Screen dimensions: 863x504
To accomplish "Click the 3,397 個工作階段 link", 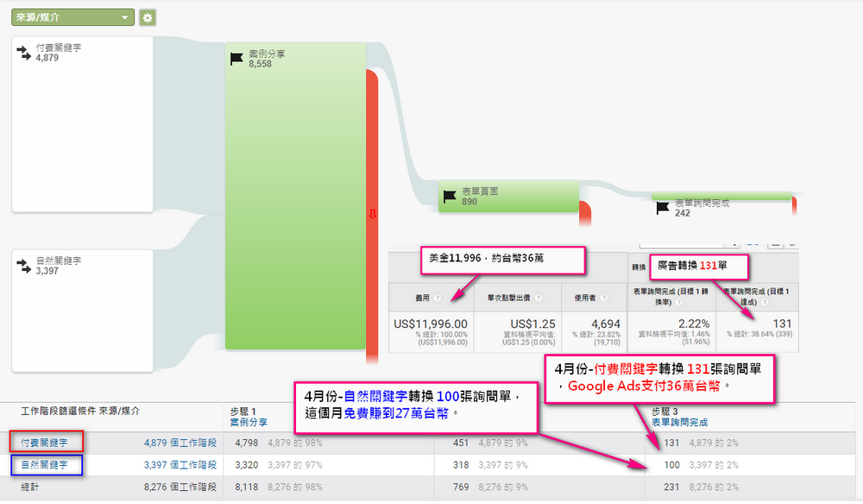I will (180, 465).
